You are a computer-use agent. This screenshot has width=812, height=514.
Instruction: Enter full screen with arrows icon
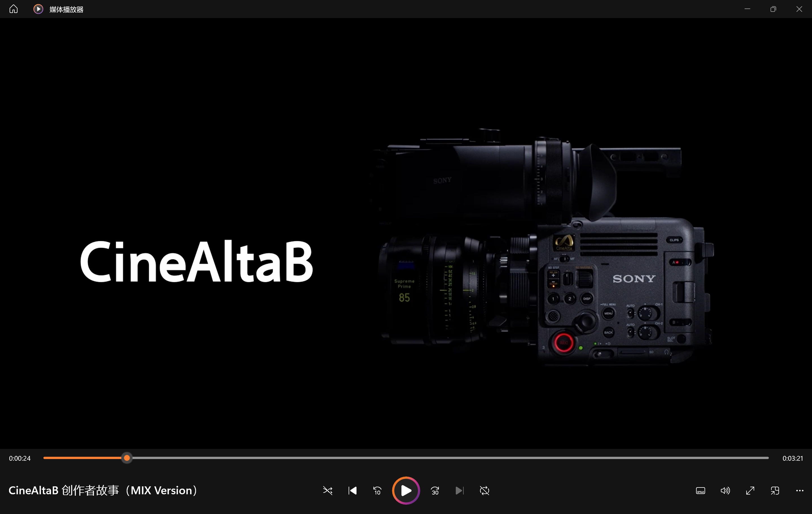[x=750, y=490]
